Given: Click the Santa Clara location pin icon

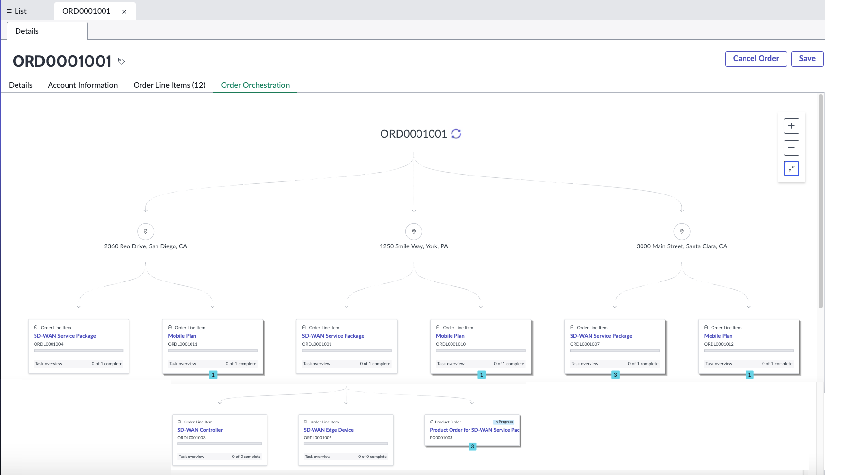Looking at the screenshot, I should click(682, 231).
